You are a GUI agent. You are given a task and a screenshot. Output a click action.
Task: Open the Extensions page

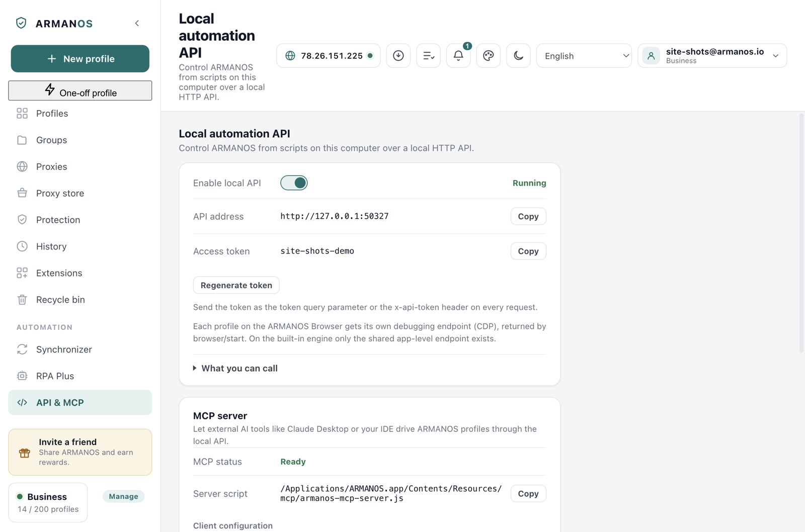80,273
